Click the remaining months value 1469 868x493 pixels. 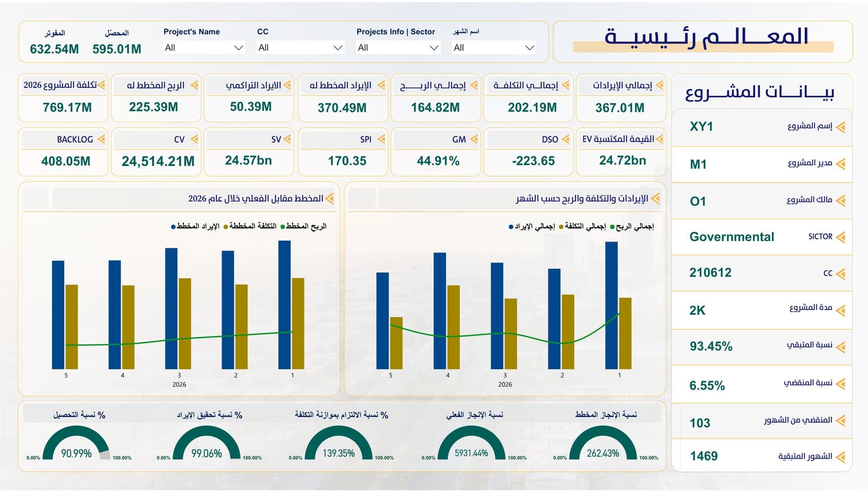point(704,456)
